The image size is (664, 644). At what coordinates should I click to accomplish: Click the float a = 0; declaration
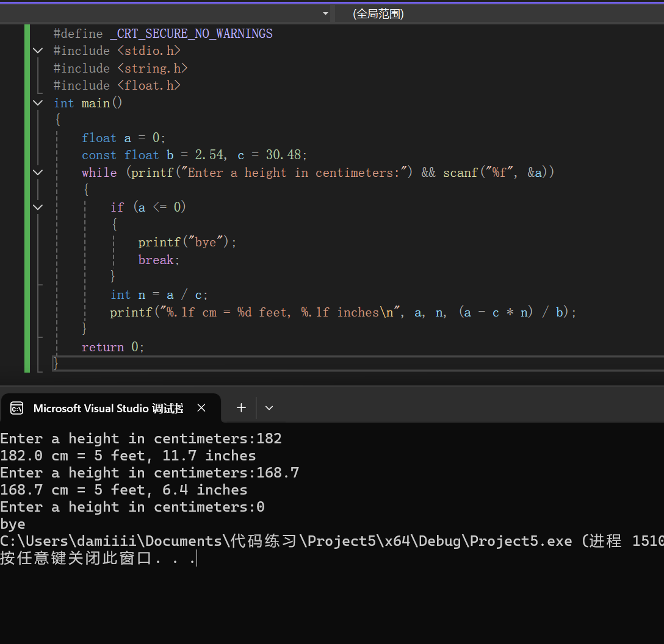point(124,138)
